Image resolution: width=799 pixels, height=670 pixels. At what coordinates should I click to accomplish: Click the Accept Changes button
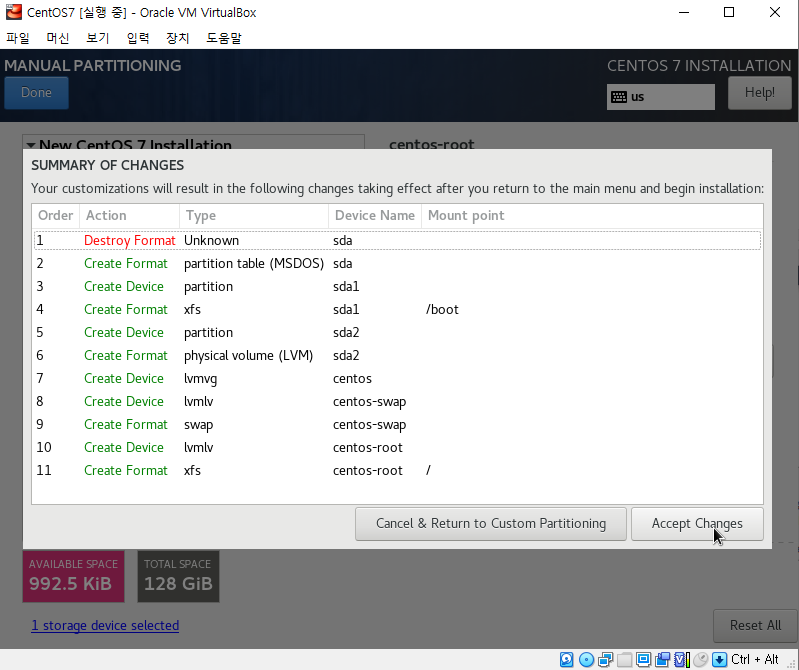click(x=697, y=524)
